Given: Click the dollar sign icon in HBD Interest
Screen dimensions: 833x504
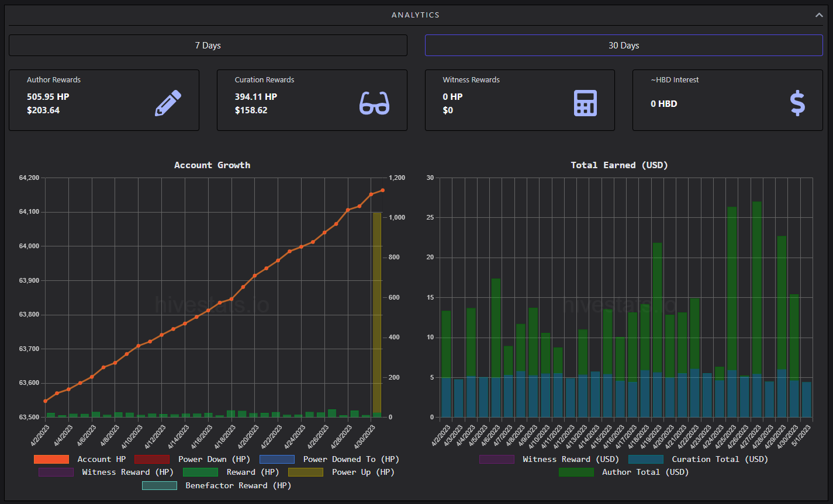Looking at the screenshot, I should (x=797, y=103).
